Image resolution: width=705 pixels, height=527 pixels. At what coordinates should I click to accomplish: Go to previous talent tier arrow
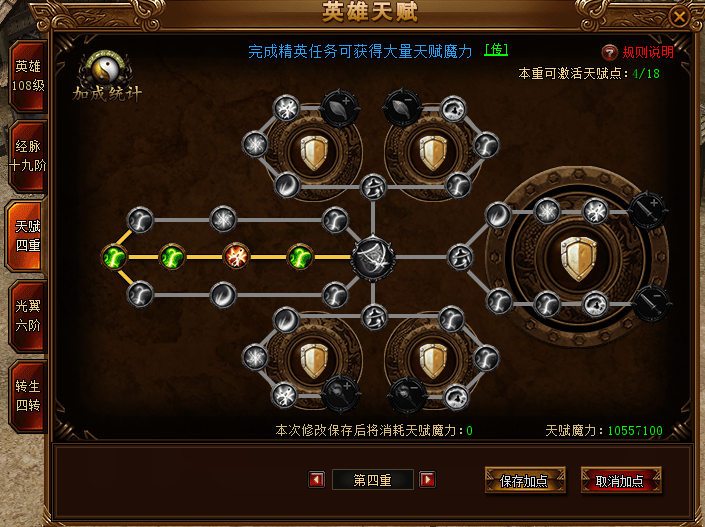point(317,479)
